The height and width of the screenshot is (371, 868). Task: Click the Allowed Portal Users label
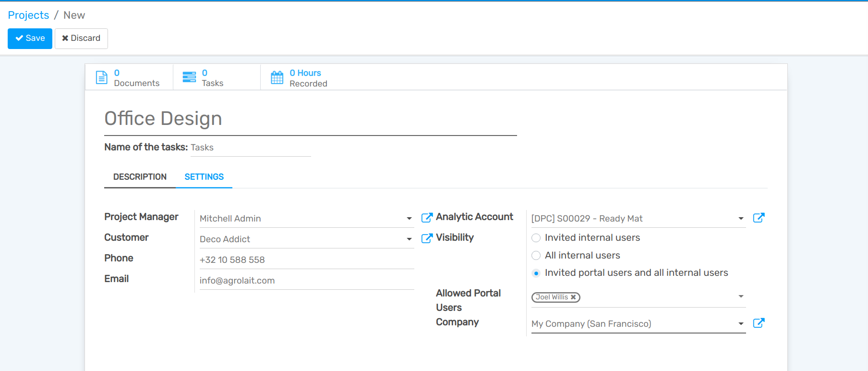[x=468, y=300]
